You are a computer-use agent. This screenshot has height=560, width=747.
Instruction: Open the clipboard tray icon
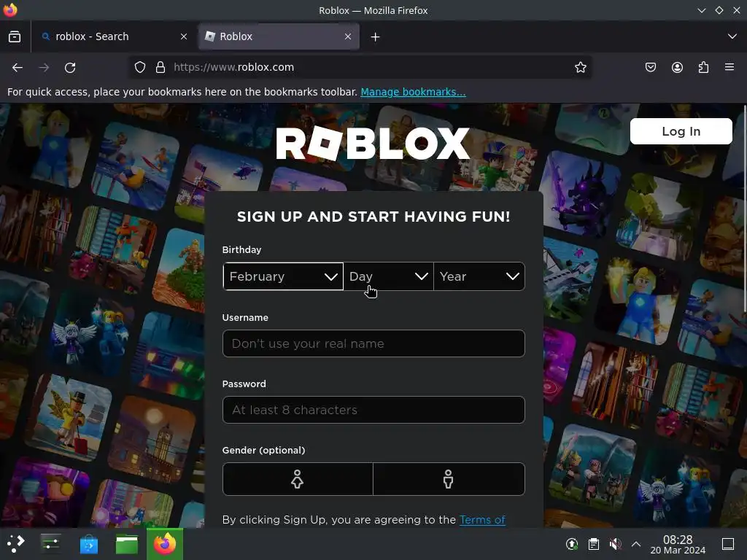[x=594, y=544]
